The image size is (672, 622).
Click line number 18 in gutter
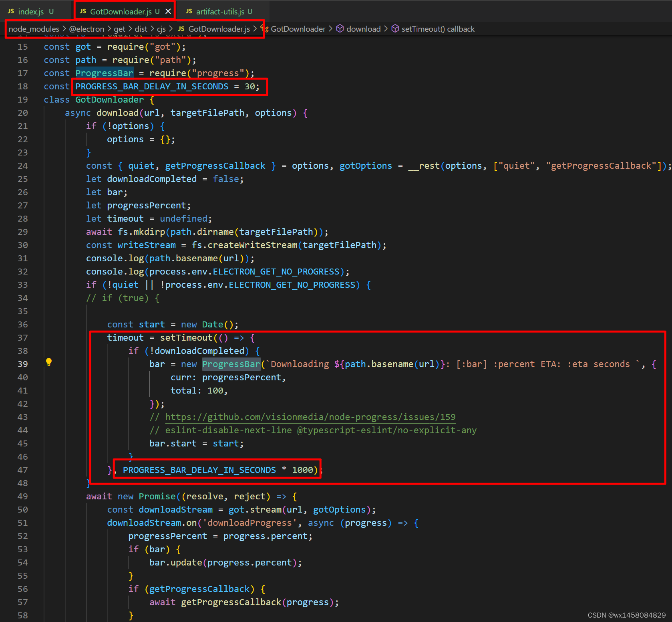pyautogui.click(x=23, y=87)
